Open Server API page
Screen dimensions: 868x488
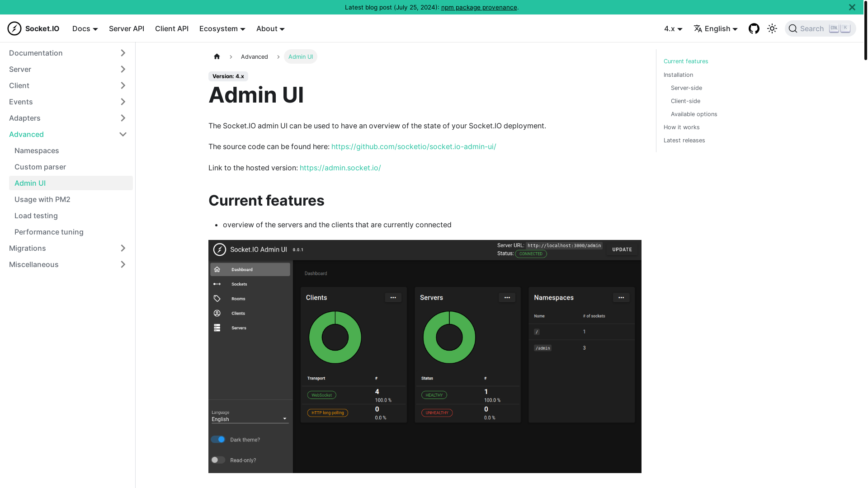[127, 28]
